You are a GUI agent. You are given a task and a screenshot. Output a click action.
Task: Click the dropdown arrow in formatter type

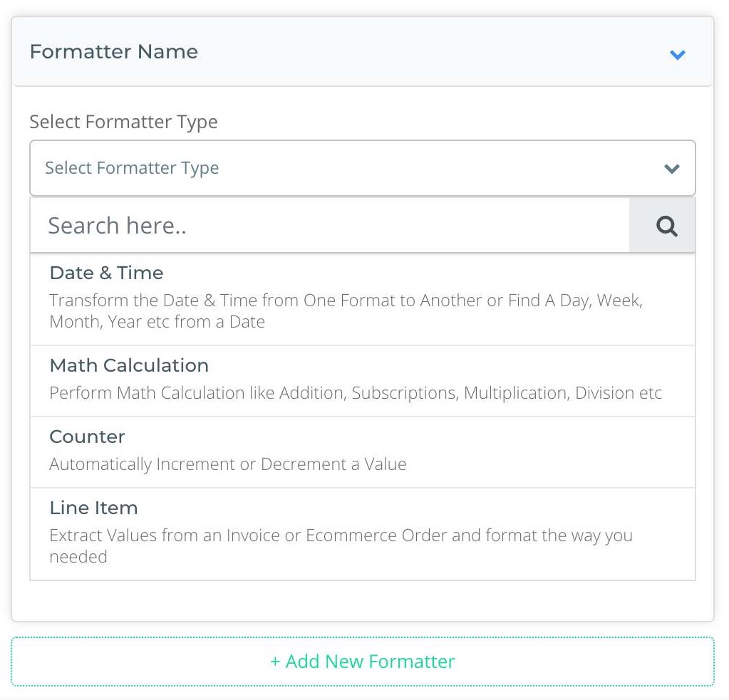click(x=672, y=169)
